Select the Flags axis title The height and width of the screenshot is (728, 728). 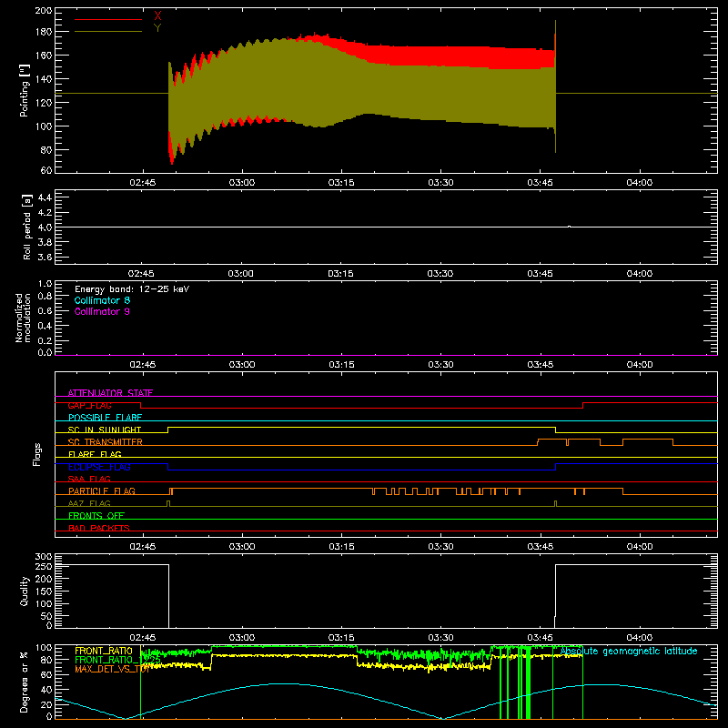pyautogui.click(x=37, y=454)
